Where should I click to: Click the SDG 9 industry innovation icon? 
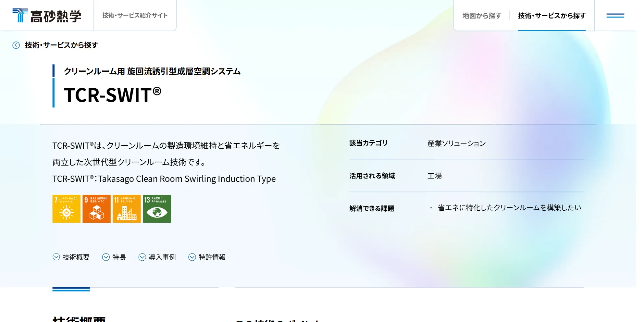point(96,209)
